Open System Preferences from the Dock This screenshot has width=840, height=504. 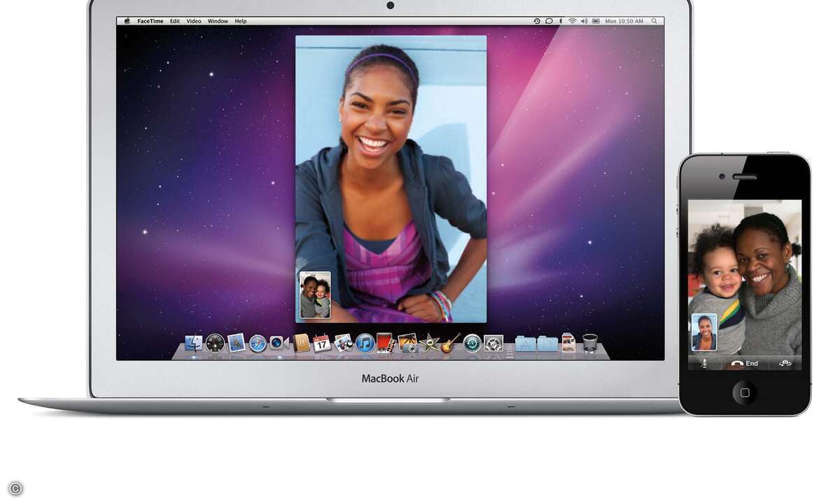pos(493,343)
